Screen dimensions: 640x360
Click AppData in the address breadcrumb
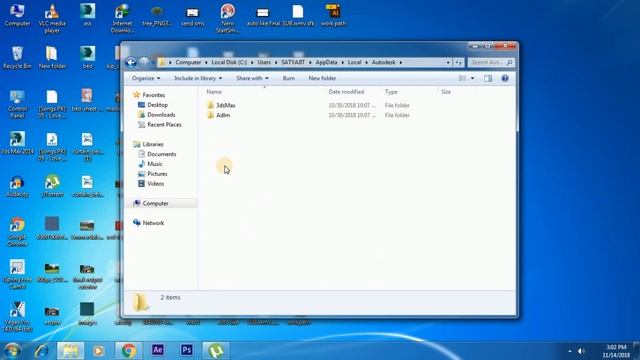tap(326, 62)
